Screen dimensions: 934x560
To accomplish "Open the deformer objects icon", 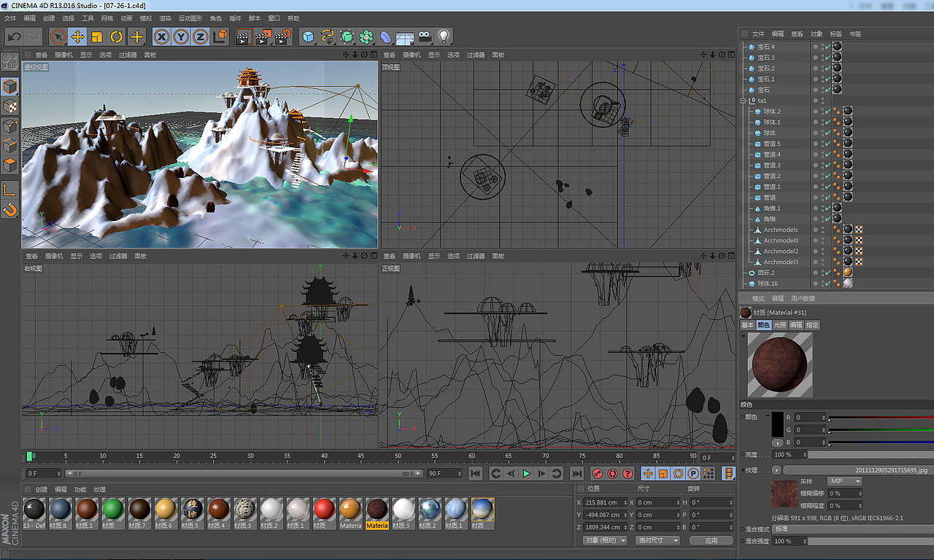I will pyautogui.click(x=385, y=36).
